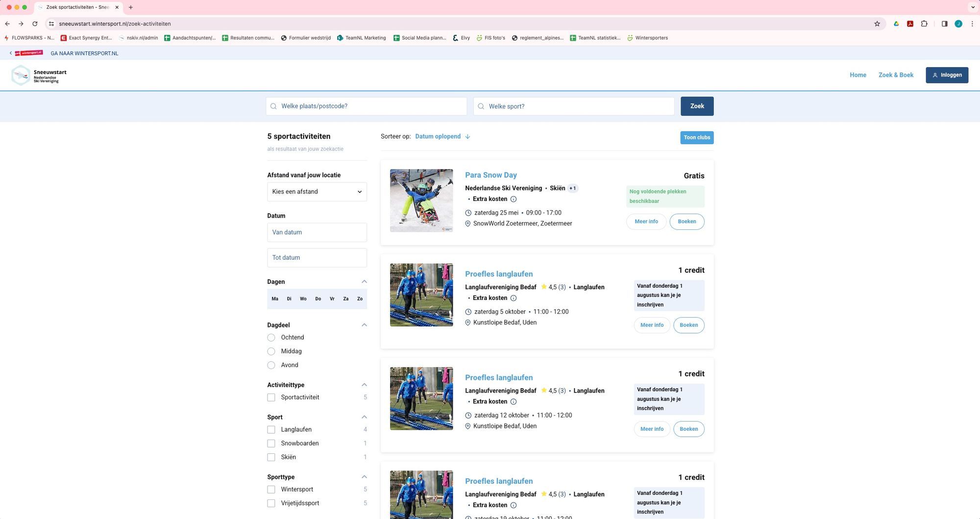Click the Zoek search button

tap(697, 106)
